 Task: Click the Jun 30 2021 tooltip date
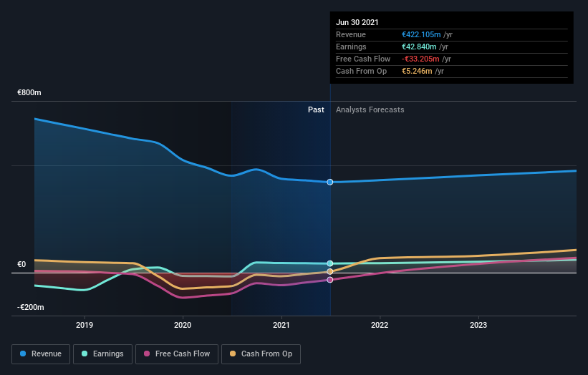pyautogui.click(x=357, y=22)
